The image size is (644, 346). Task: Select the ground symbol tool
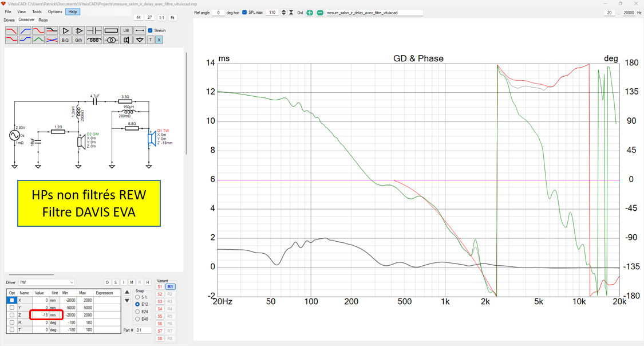click(139, 40)
